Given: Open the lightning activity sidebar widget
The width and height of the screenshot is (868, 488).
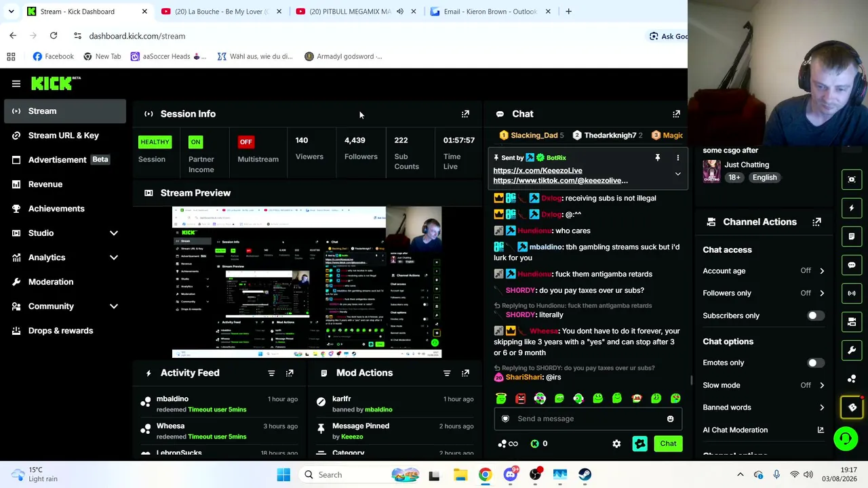Looking at the screenshot, I should 852,208.
